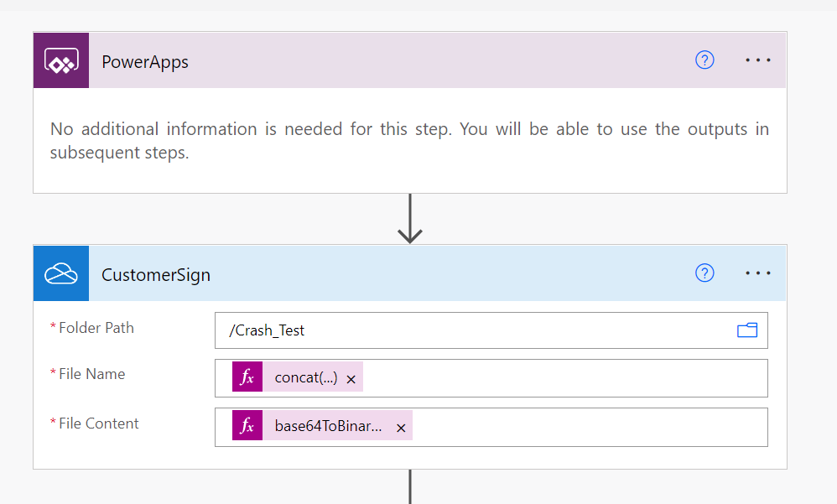The height and width of the screenshot is (504, 837).
Task: Click inside the File Content input field
Action: pos(491,427)
